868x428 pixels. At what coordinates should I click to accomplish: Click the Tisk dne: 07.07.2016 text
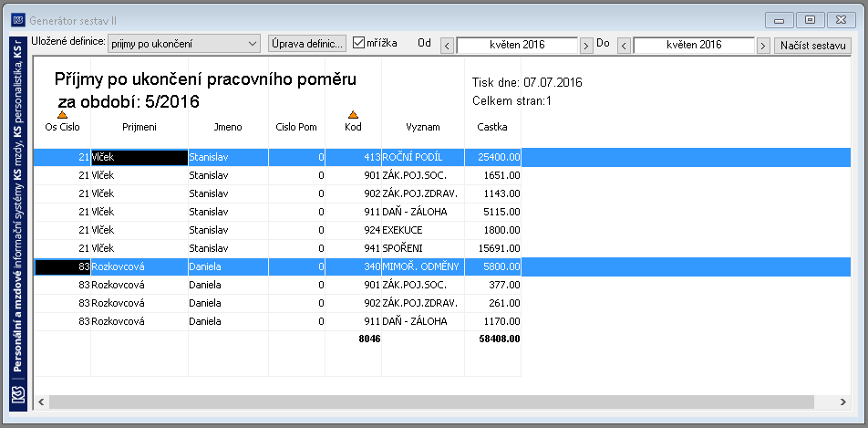point(527,83)
